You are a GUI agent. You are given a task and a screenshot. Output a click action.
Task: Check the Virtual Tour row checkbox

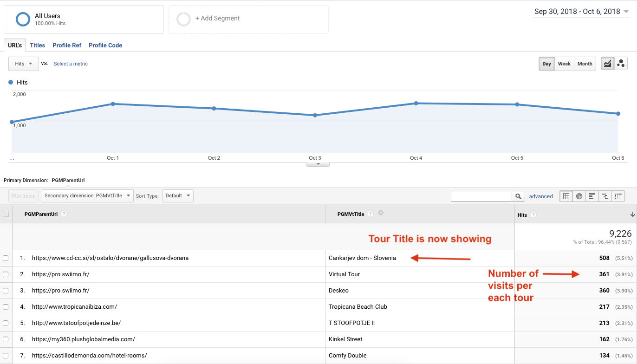[6, 274]
